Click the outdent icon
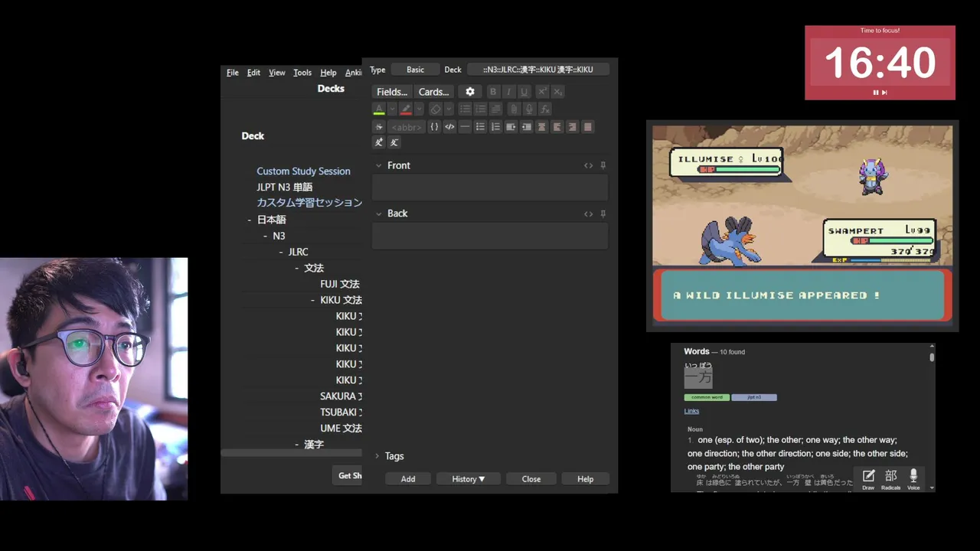980x551 pixels. coord(526,127)
